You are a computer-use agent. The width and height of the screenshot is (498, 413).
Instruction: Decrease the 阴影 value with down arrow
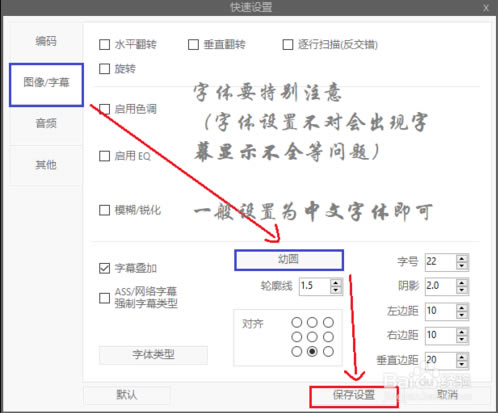pyautogui.click(x=462, y=290)
